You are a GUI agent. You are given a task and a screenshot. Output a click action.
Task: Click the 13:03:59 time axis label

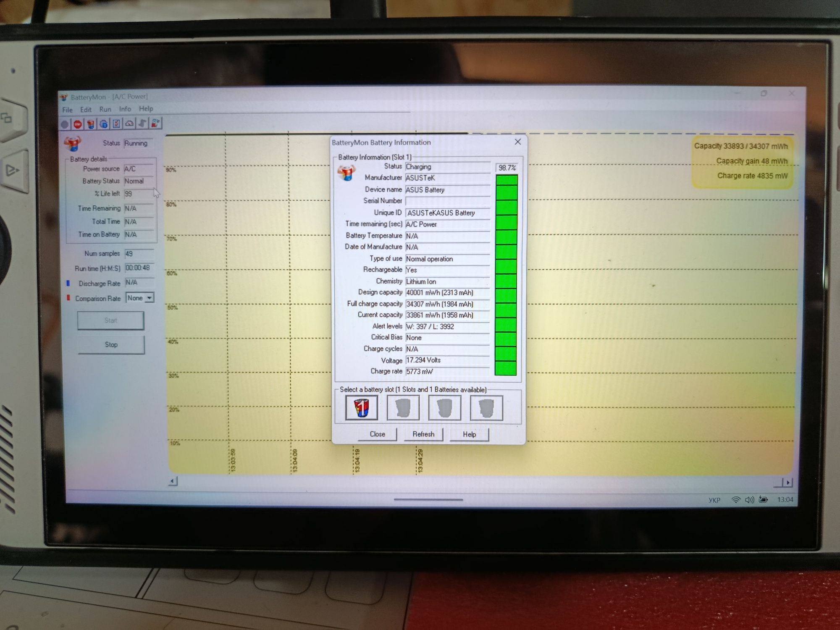coord(233,461)
